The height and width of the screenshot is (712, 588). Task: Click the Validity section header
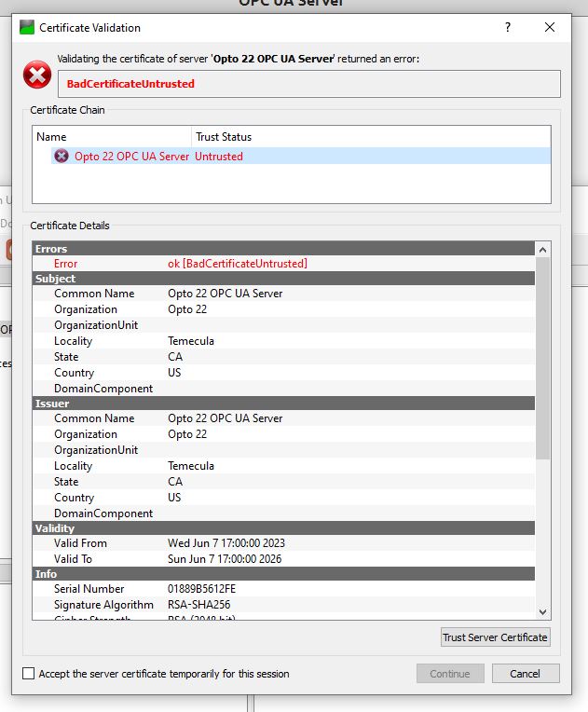tap(283, 528)
